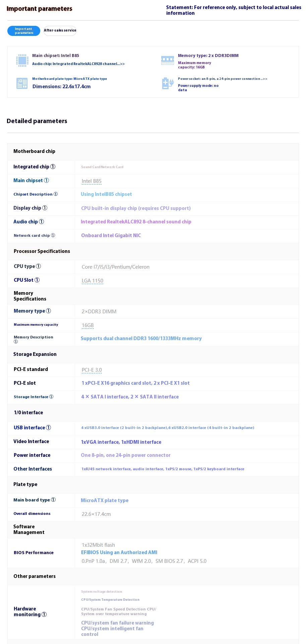Open the info marker beside Chipset Description

coord(56,194)
